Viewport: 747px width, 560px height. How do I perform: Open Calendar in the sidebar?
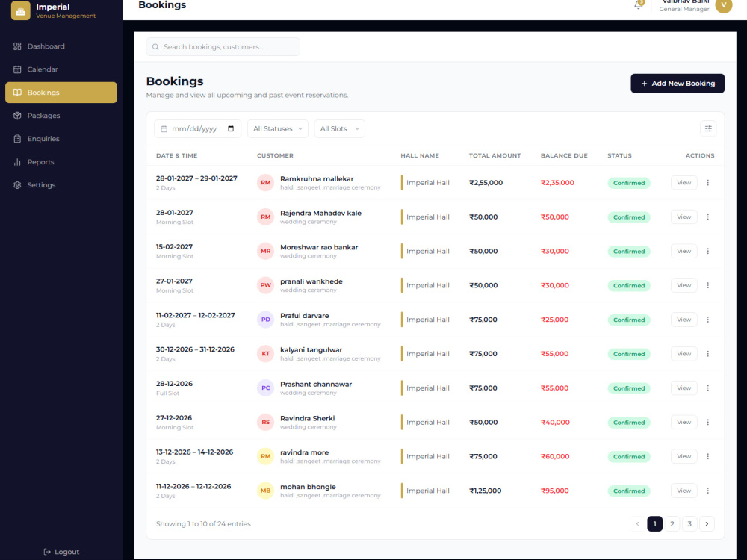61,69
